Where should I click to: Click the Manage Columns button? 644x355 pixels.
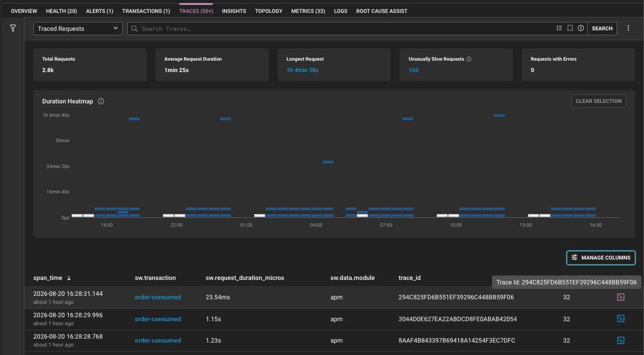point(601,258)
